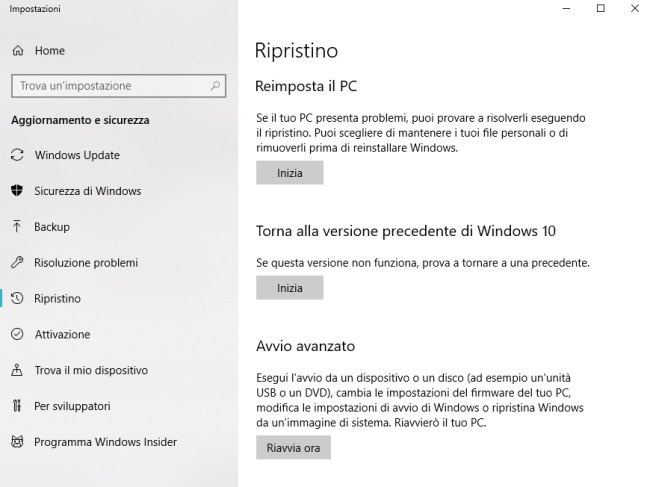650x487 pixels.
Task: Click the Backup upward arrow icon
Action: coord(17,226)
